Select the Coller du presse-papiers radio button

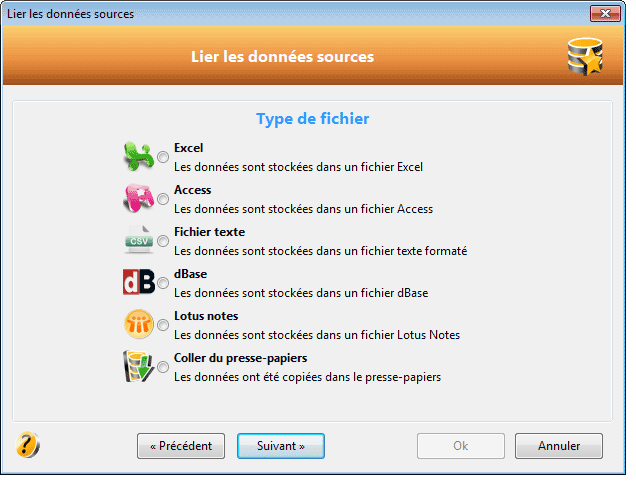[x=163, y=367]
